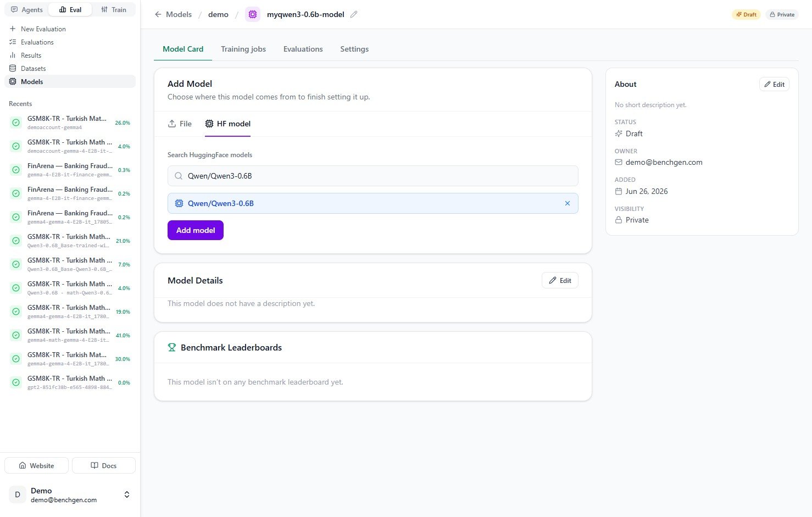The height and width of the screenshot is (517, 812).
Task: Go to Models breadcrumb link
Action: coord(179,14)
